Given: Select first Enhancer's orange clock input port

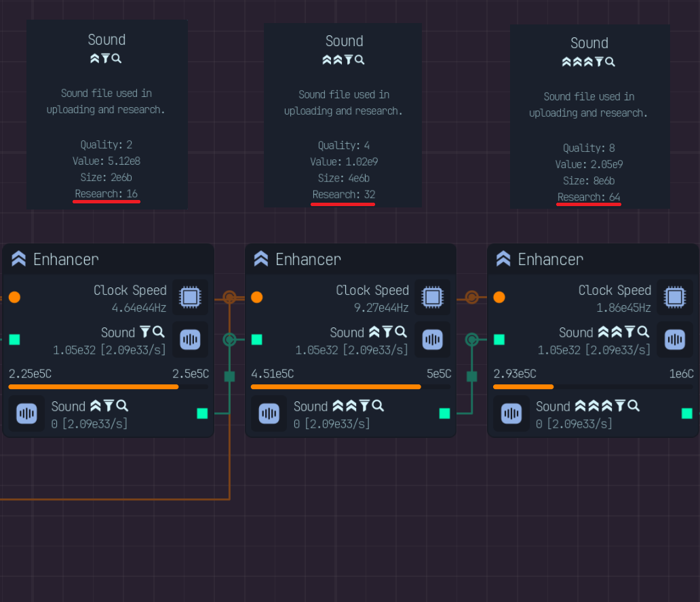Looking at the screenshot, I should (x=15, y=297).
